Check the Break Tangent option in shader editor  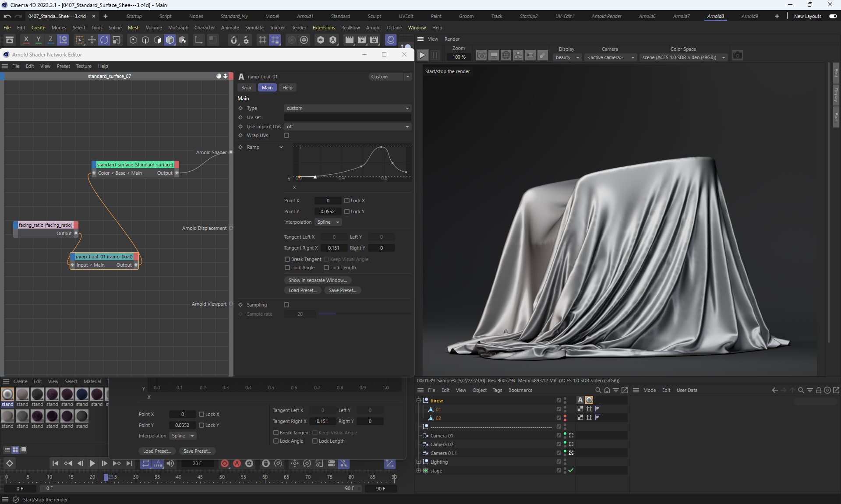click(x=287, y=259)
